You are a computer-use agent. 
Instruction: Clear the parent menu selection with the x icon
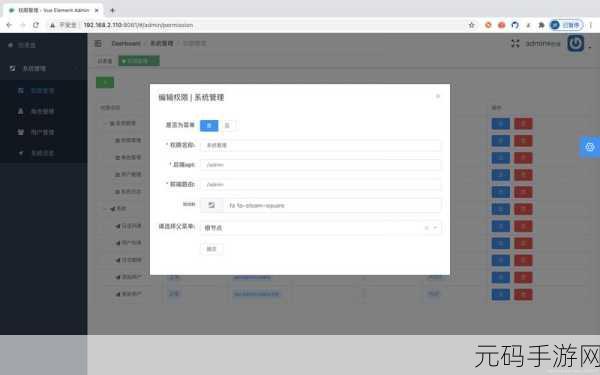tap(426, 228)
